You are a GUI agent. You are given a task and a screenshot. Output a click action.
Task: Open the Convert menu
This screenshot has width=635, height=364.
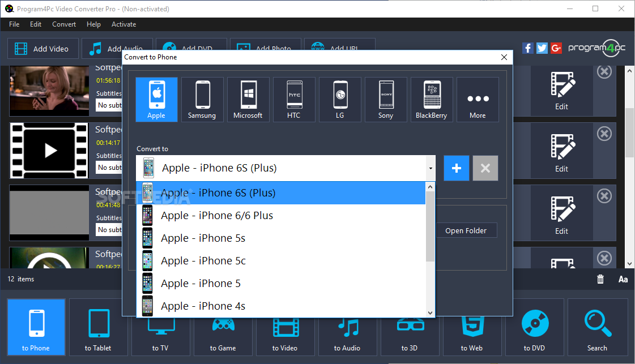coord(64,24)
